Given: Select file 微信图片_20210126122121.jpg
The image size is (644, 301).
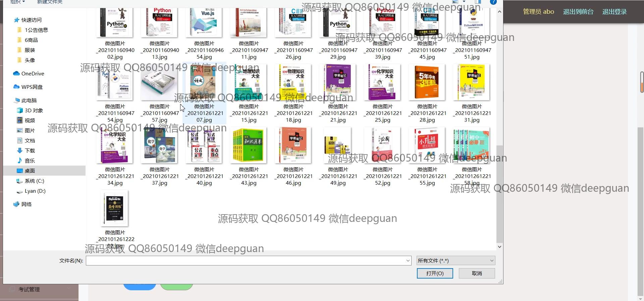Looking at the screenshot, I should [x=338, y=93].
